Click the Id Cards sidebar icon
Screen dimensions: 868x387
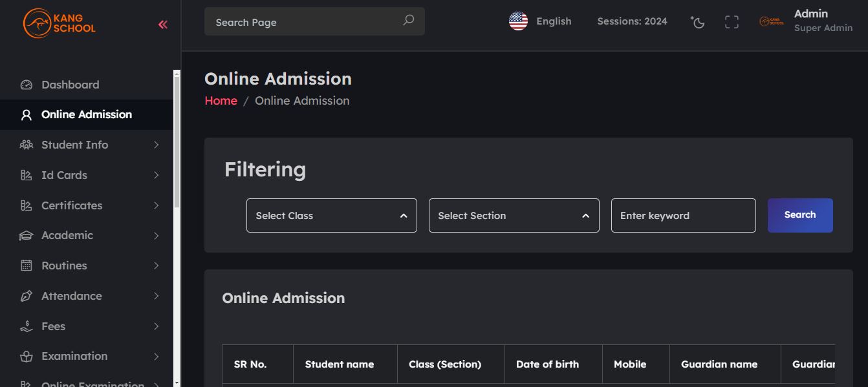27,175
